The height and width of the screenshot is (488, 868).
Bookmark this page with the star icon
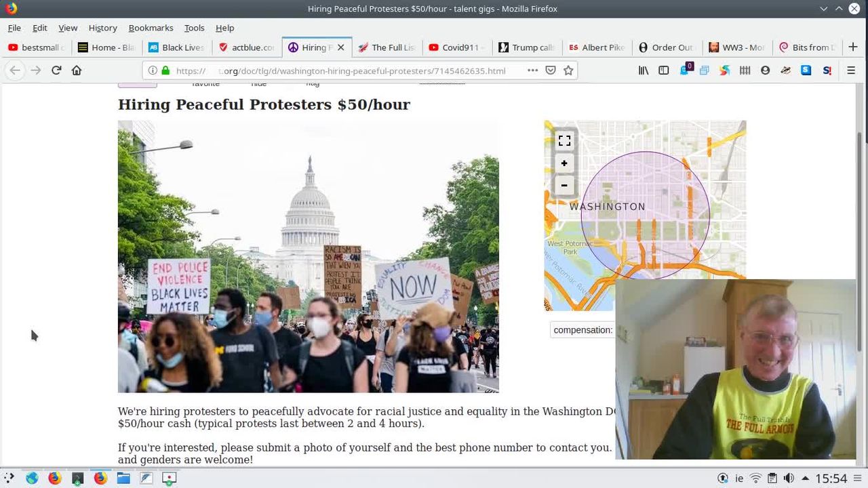(568, 70)
